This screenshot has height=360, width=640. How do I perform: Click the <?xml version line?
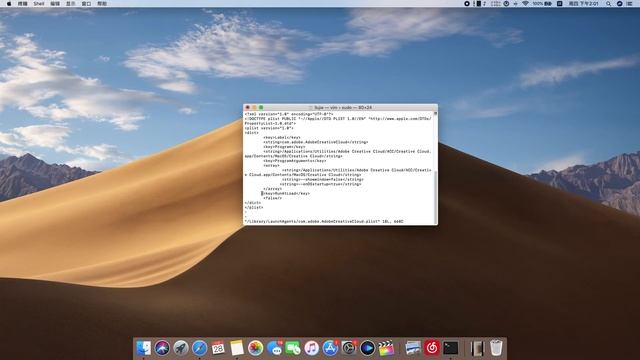[x=289, y=114]
